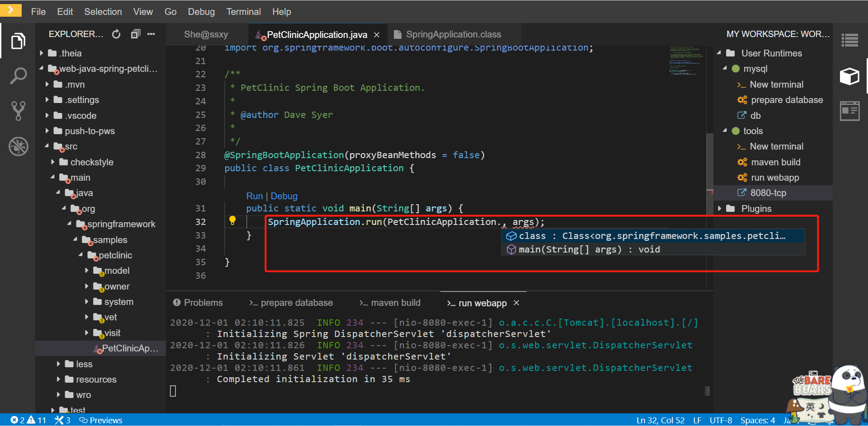This screenshot has width=868, height=426.
Task: Collapse all folders in Explorer
Action: coord(136,34)
